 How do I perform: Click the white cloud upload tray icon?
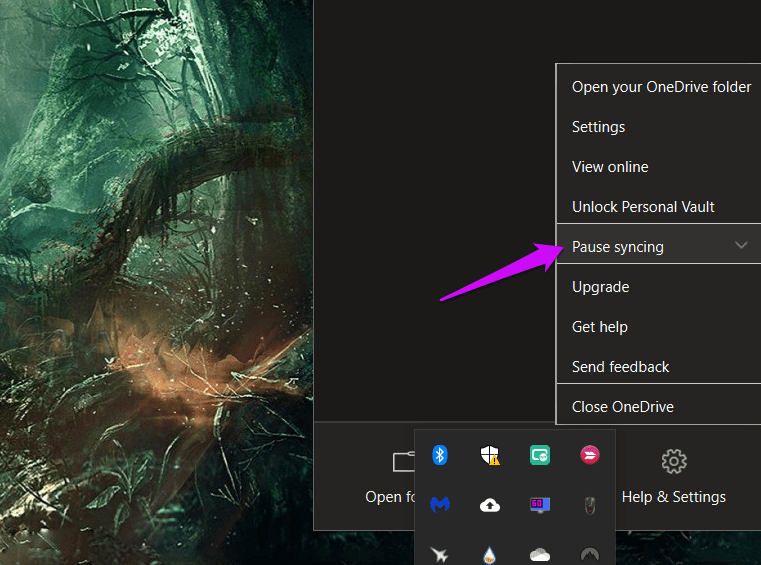point(490,505)
